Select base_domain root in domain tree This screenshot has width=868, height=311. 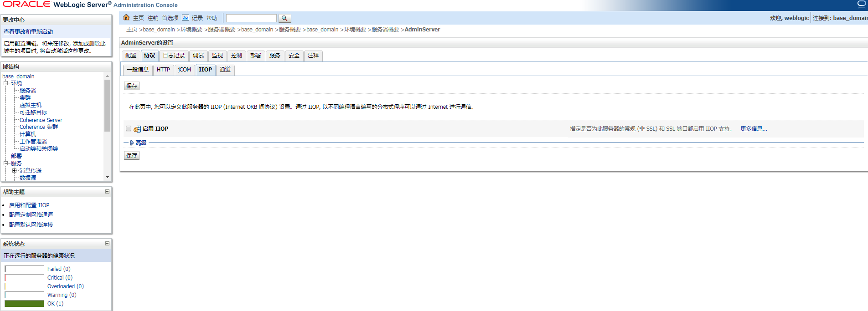(x=18, y=76)
